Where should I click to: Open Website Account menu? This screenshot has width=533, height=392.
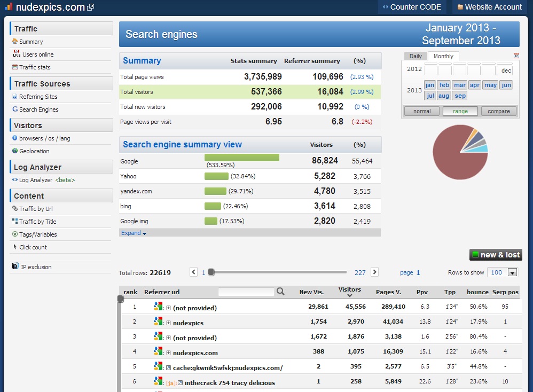(490, 7)
